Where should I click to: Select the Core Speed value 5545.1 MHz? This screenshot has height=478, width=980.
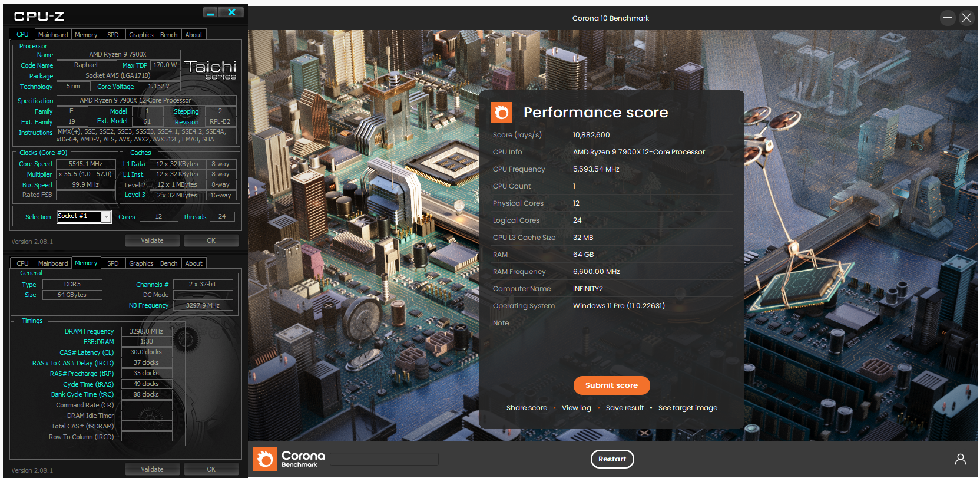tap(86, 164)
